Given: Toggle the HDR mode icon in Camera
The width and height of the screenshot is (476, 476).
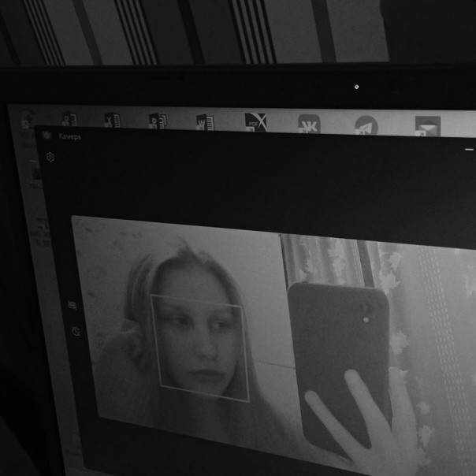Looking at the screenshot, I should (x=73, y=305).
